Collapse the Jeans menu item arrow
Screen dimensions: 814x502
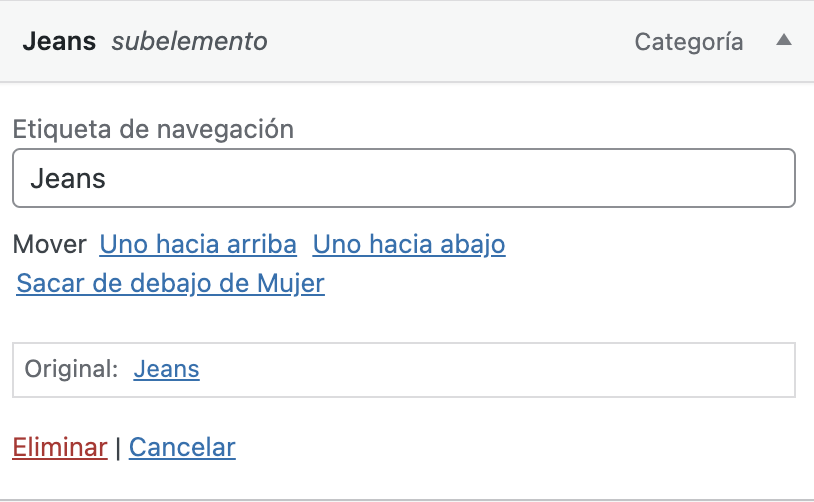(x=784, y=41)
